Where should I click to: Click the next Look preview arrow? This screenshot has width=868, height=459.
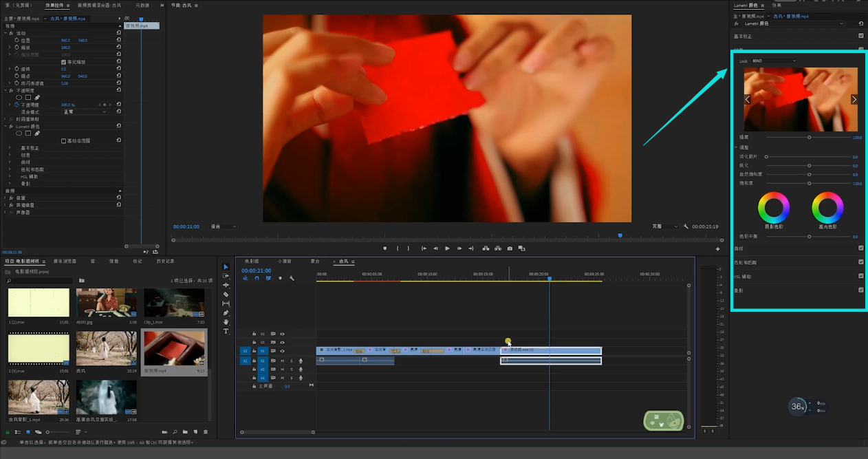[x=854, y=100]
